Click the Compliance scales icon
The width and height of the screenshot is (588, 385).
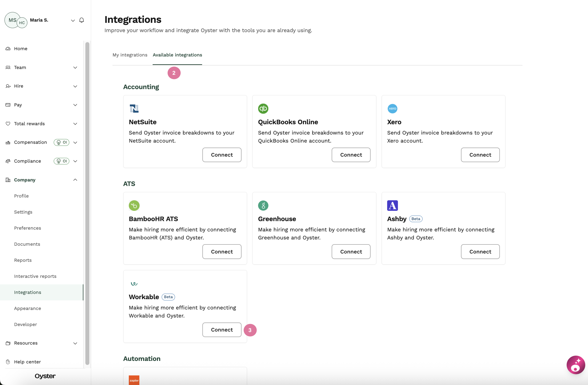pyautogui.click(x=8, y=161)
